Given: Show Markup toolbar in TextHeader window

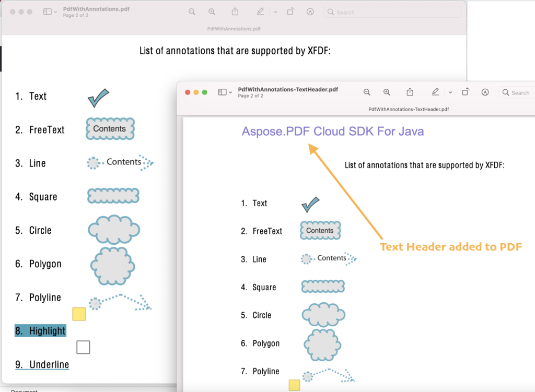Looking at the screenshot, I should coord(485,92).
